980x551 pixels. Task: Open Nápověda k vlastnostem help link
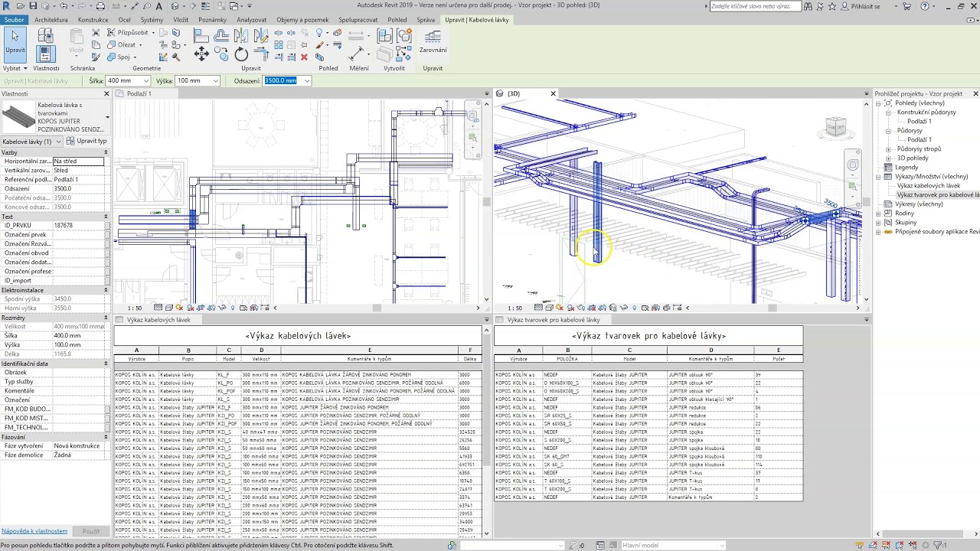click(34, 531)
